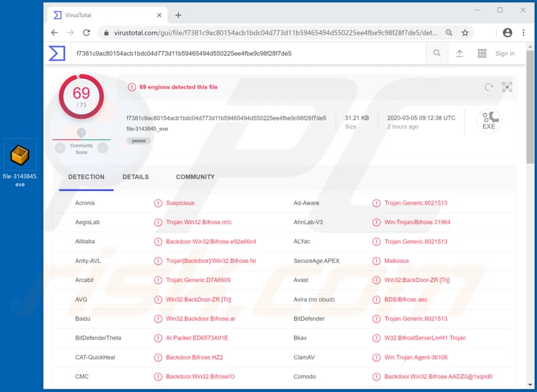Image resolution: width=537 pixels, height=392 pixels.
Task: Click the SecureAge APEX Malicious result
Action: point(396,261)
